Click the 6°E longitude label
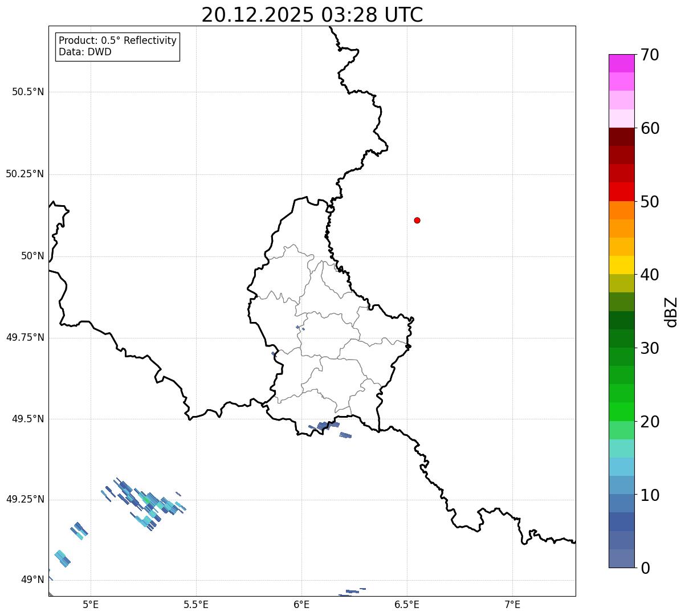 click(x=301, y=604)
